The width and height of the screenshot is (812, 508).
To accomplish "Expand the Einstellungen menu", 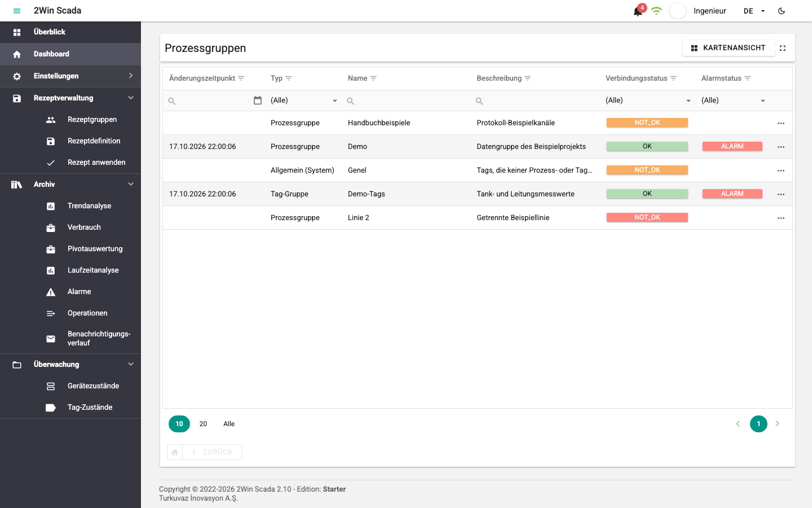I will pos(70,76).
